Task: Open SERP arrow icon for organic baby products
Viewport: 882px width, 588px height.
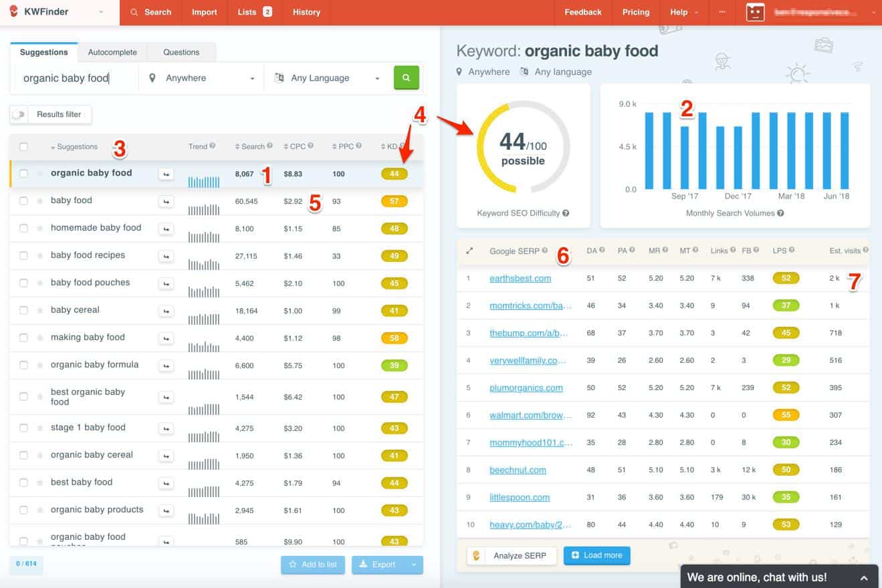Action: (x=166, y=510)
